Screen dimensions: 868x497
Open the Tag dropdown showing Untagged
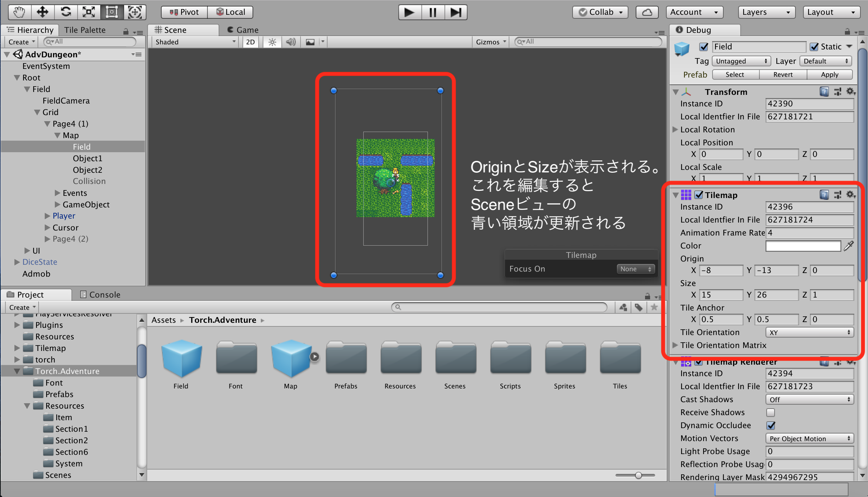tap(741, 61)
